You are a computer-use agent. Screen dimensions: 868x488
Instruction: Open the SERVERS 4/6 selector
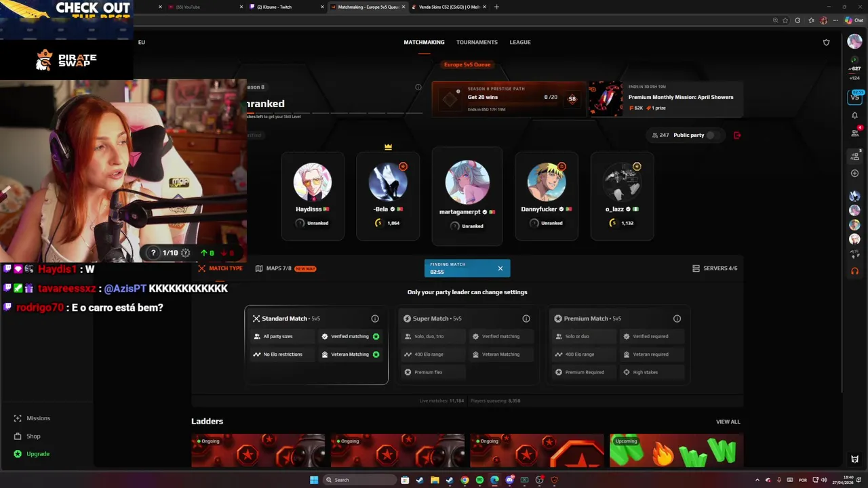point(715,268)
